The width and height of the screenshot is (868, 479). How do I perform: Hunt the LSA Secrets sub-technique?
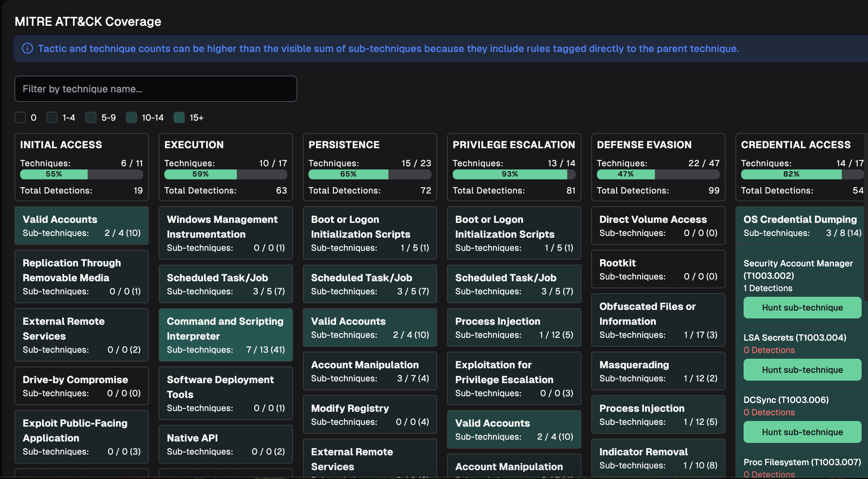click(802, 370)
